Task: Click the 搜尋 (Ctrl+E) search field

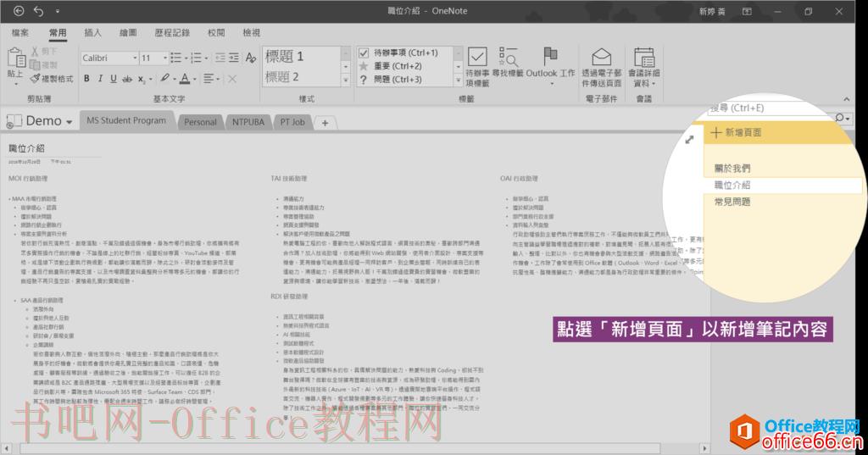Action: point(770,108)
